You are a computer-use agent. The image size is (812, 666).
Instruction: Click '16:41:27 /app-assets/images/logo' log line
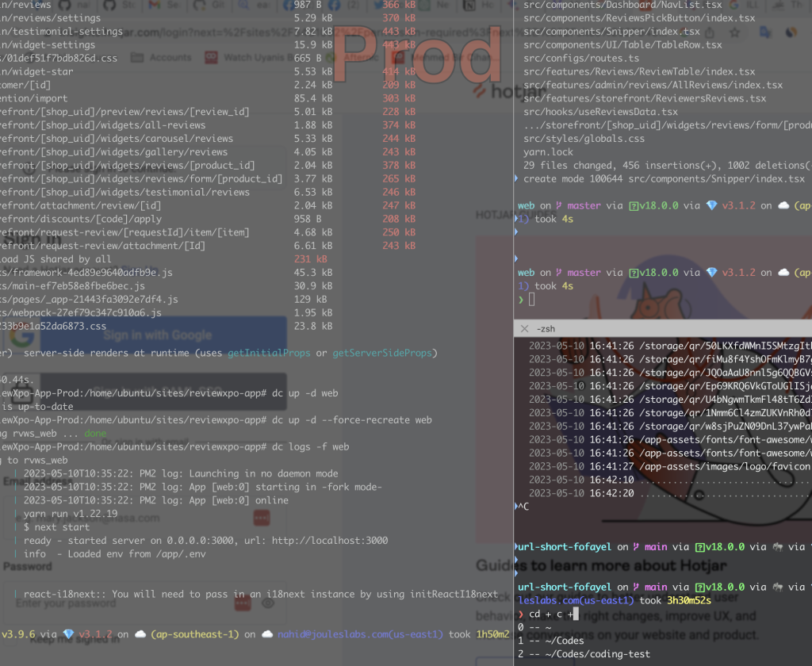[x=670, y=467]
